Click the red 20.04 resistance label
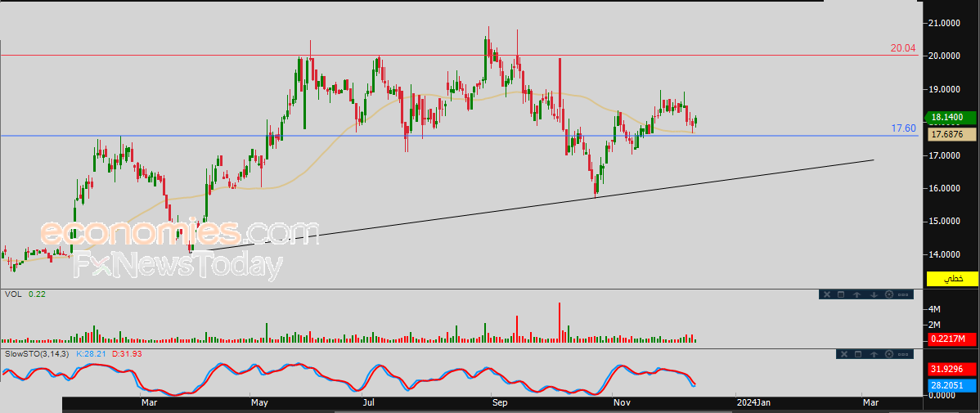This screenshot has width=980, height=413. (903, 48)
